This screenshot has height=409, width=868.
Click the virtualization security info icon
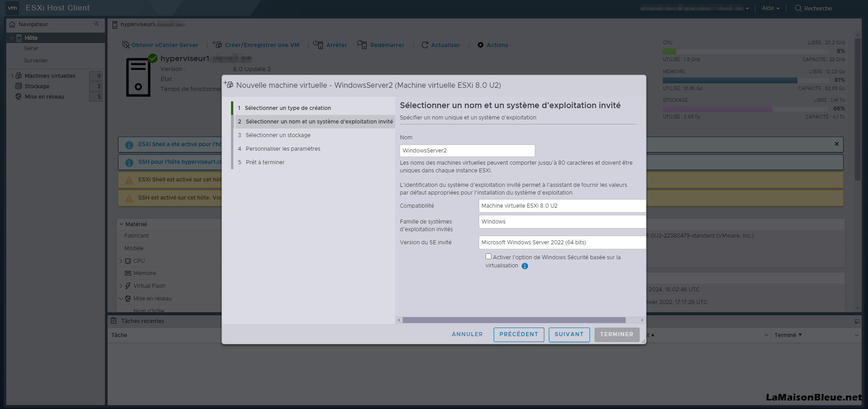(x=525, y=266)
